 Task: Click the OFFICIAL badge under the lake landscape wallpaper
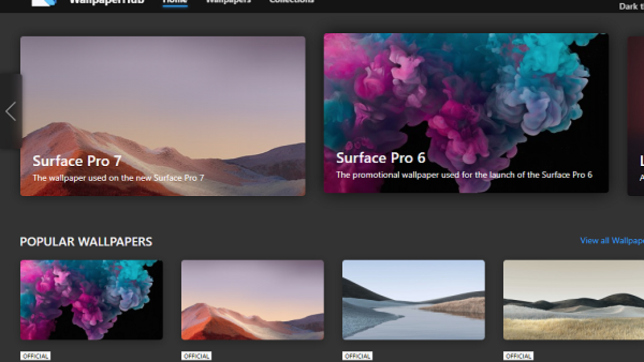pos(357,356)
